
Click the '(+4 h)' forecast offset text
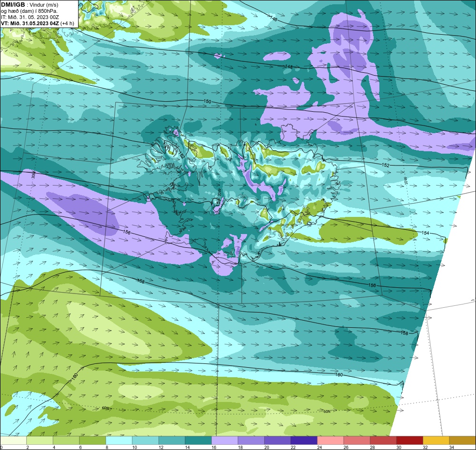pyautogui.click(x=67, y=23)
